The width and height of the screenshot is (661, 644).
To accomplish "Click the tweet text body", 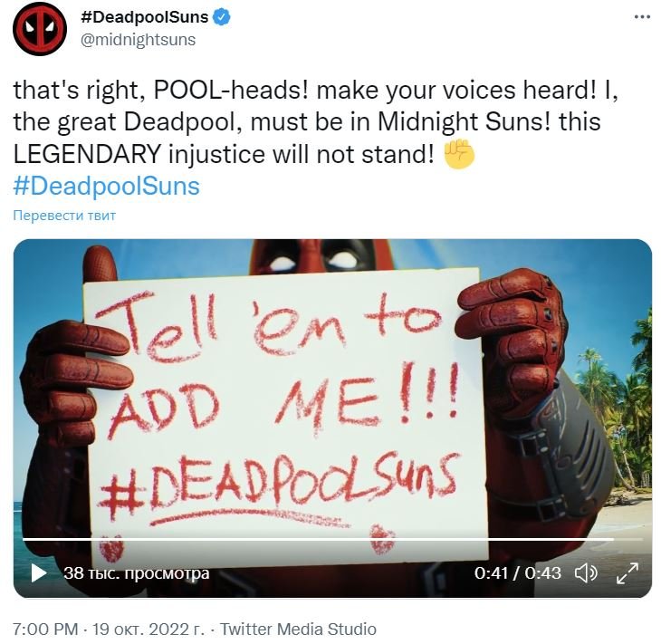I will [x=316, y=122].
